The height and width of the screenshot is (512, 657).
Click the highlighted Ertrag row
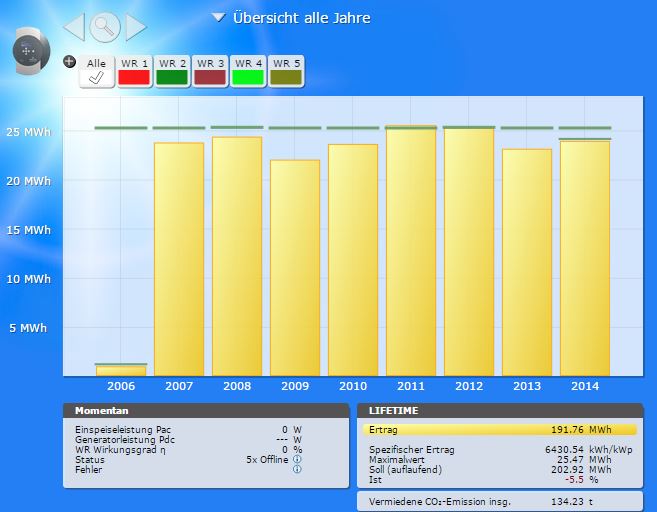(499, 429)
